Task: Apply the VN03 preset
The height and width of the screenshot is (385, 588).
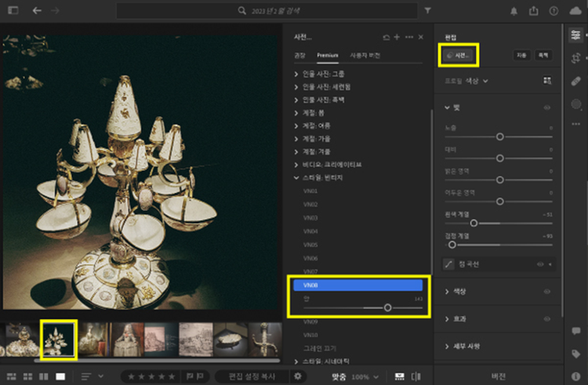Action: pyautogui.click(x=310, y=218)
